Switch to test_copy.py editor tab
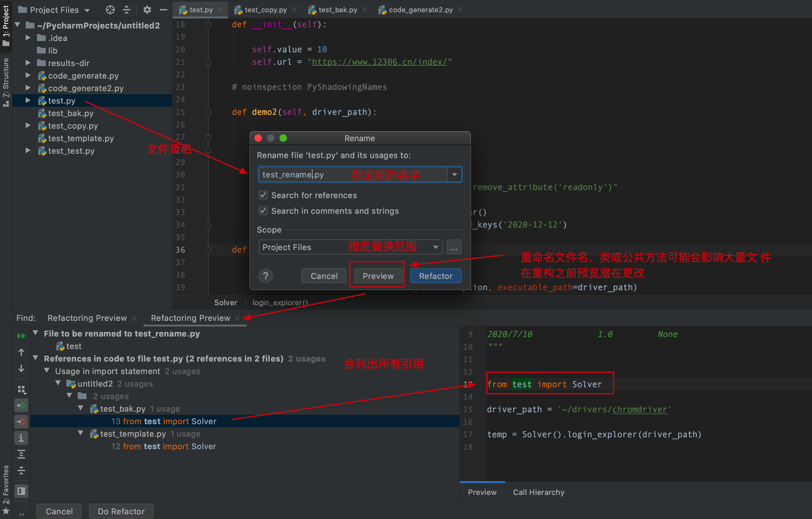812x519 pixels. coord(266,10)
